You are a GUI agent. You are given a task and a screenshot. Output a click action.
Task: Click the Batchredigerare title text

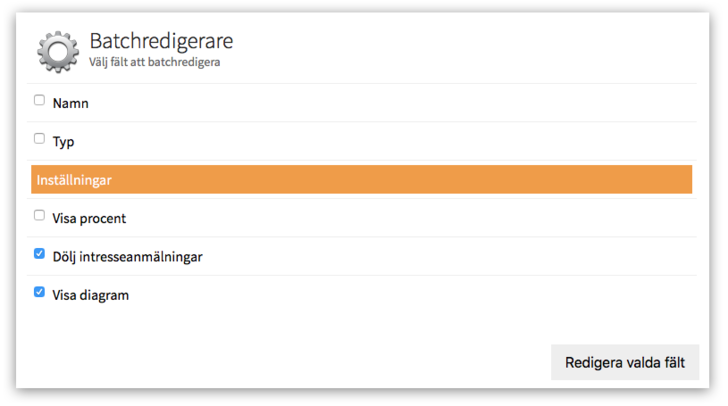point(161,42)
